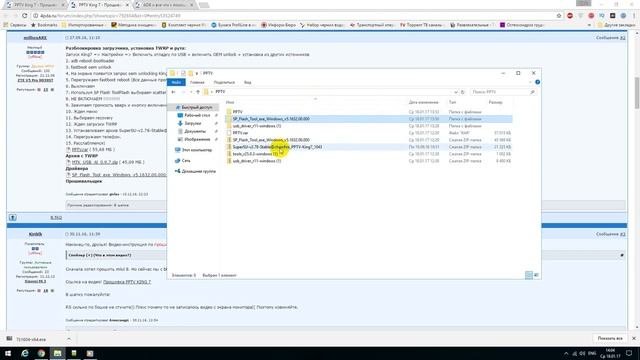Open the Share ribbon tab in Explorer
The image size is (640, 360).
(224, 82)
